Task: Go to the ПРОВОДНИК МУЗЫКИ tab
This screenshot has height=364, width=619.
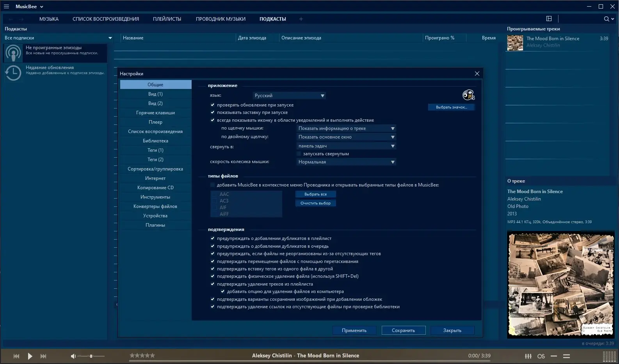Action: [221, 19]
